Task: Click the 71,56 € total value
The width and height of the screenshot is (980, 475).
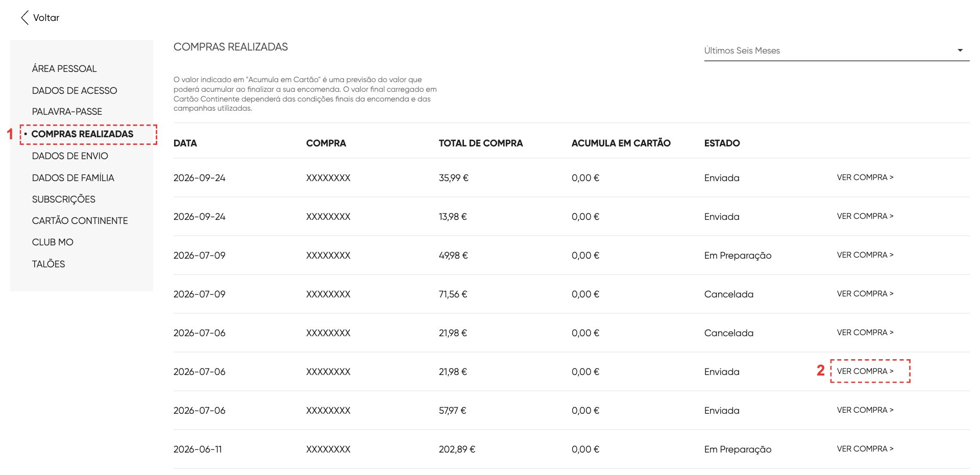Action: pyautogui.click(x=453, y=294)
